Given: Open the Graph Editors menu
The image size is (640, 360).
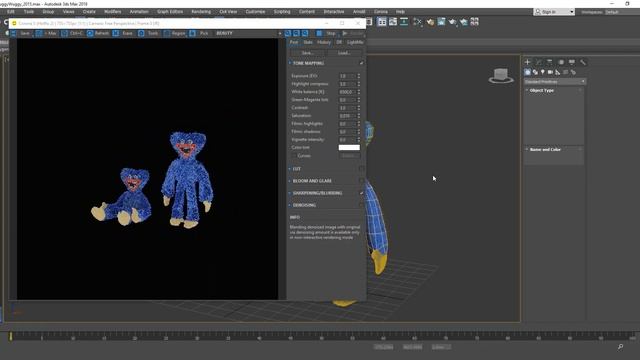Looking at the screenshot, I should (170, 12).
